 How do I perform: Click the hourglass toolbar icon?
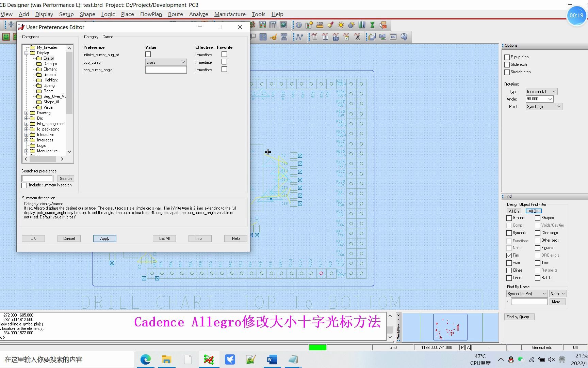372,25
